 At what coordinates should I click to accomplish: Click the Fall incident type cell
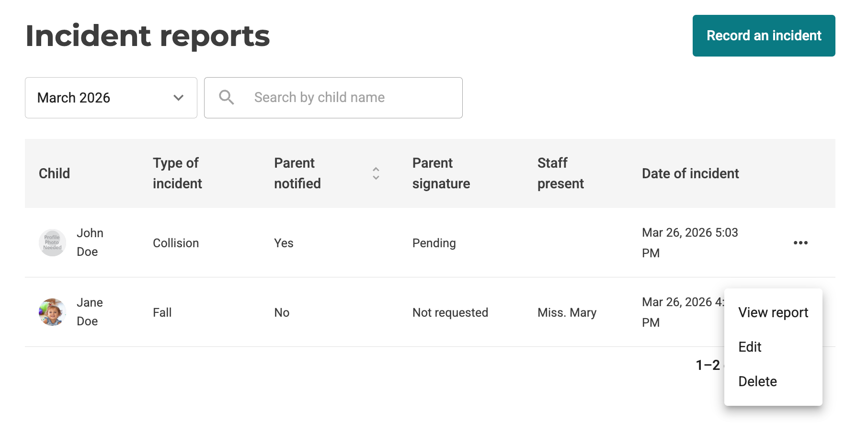tap(162, 312)
